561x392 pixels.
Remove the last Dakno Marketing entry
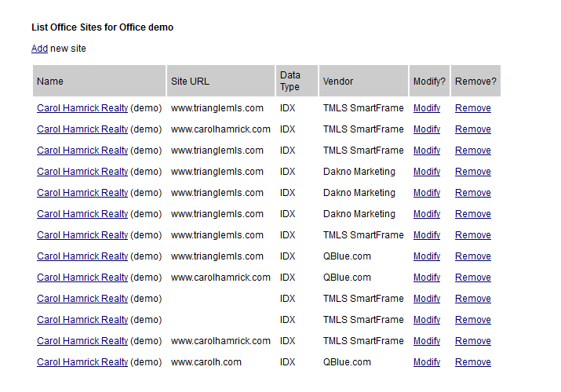(x=472, y=214)
